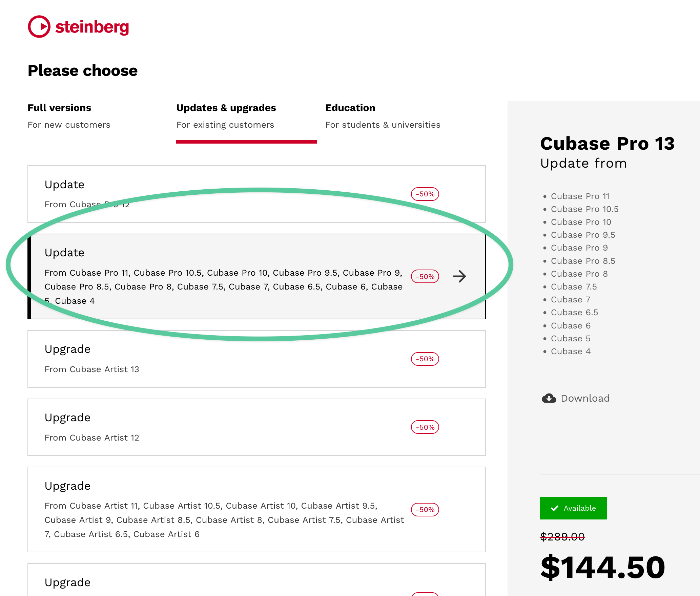
Task: Click the checkmark in the Available badge
Action: click(555, 508)
